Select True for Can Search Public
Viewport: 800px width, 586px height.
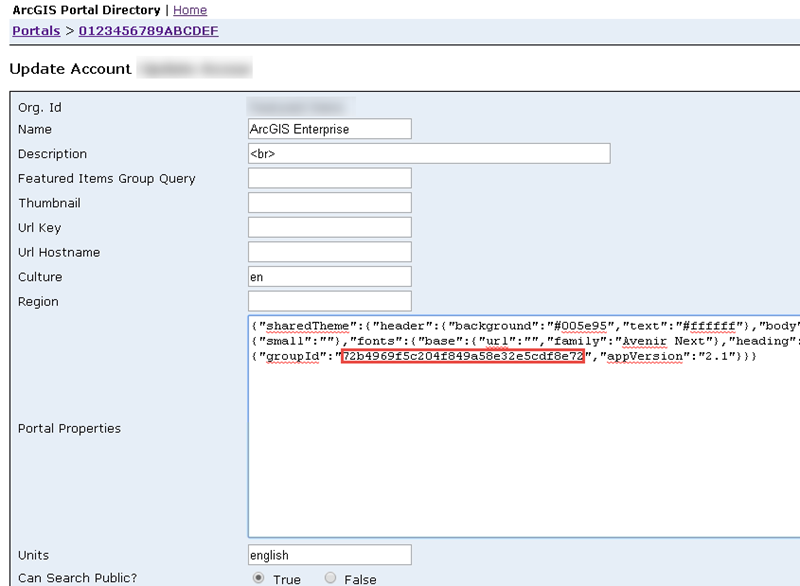coord(259,578)
